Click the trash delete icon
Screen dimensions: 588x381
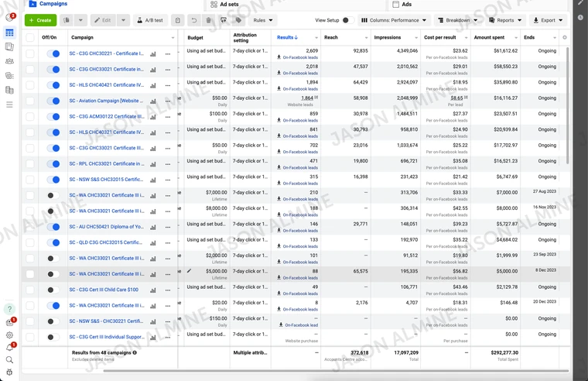coord(208,20)
